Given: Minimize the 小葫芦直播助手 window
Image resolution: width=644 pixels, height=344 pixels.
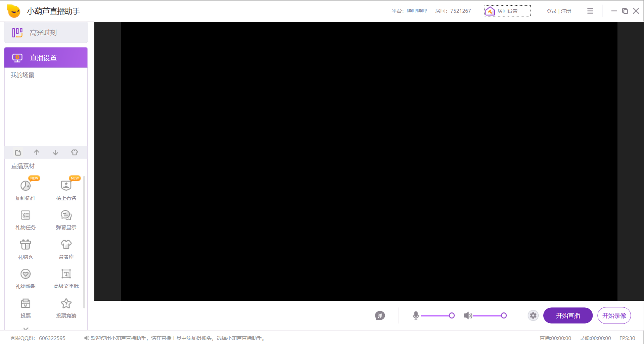Looking at the screenshot, I should click(x=614, y=11).
